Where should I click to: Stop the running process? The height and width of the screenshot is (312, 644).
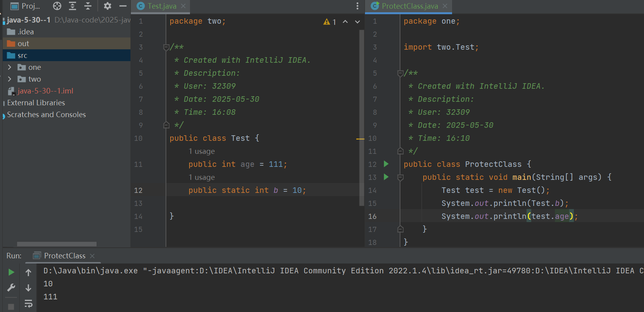click(x=11, y=306)
